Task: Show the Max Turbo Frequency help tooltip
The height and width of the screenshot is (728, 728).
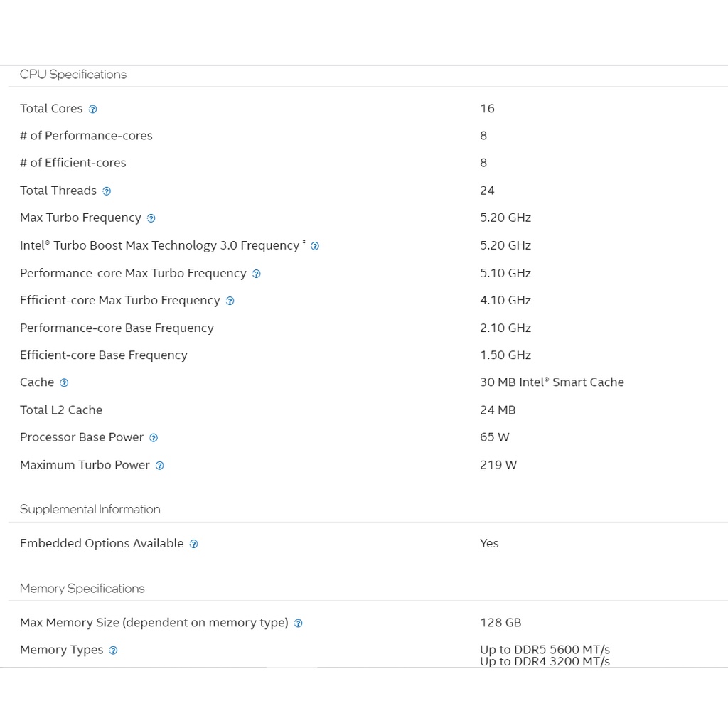Action: [x=151, y=219]
